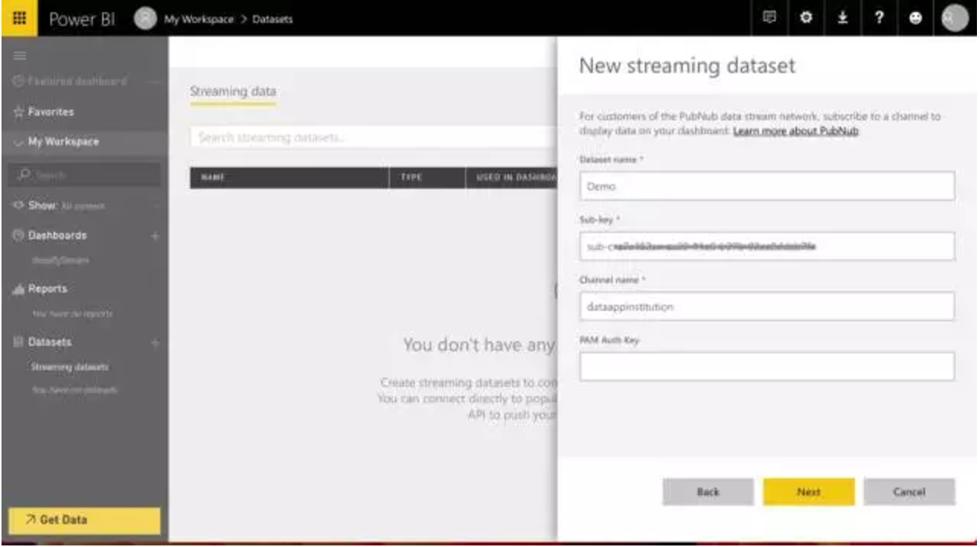Viewport: 980px width, 547px height.
Task: Click the Channel name input field
Action: point(767,306)
